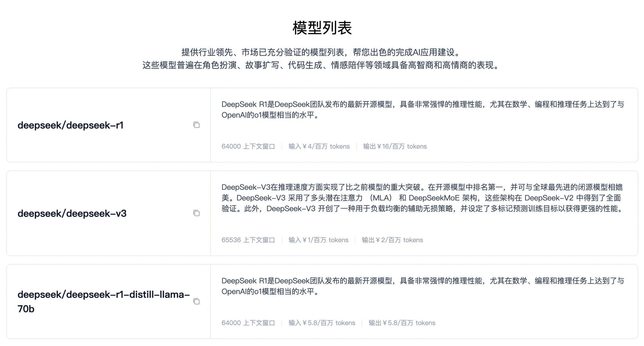Click the 模型列表 page heading

coord(322,28)
